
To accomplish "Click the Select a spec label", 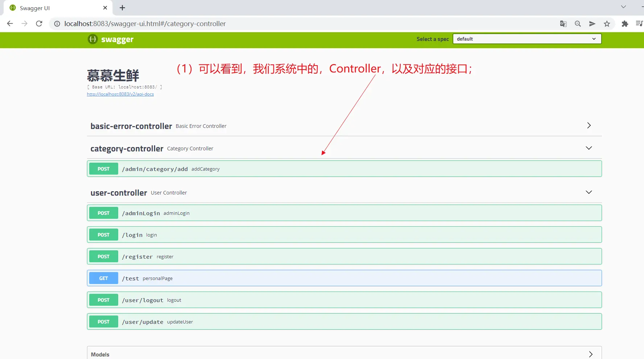I will coord(433,39).
